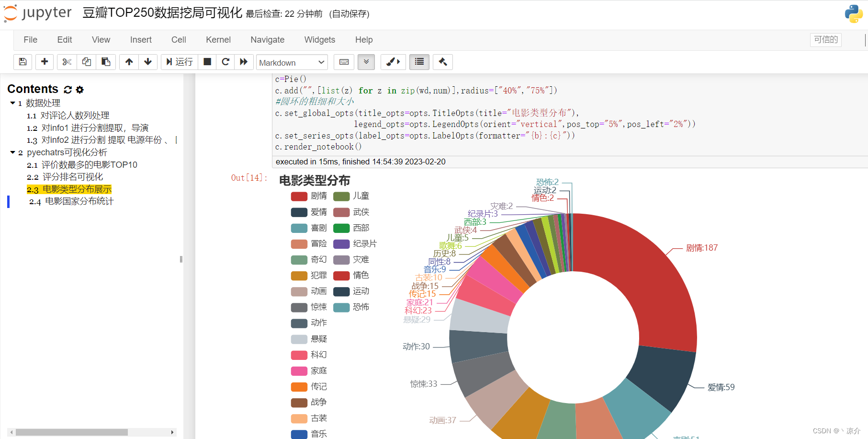Open the View menu
The image size is (868, 439).
click(101, 40)
